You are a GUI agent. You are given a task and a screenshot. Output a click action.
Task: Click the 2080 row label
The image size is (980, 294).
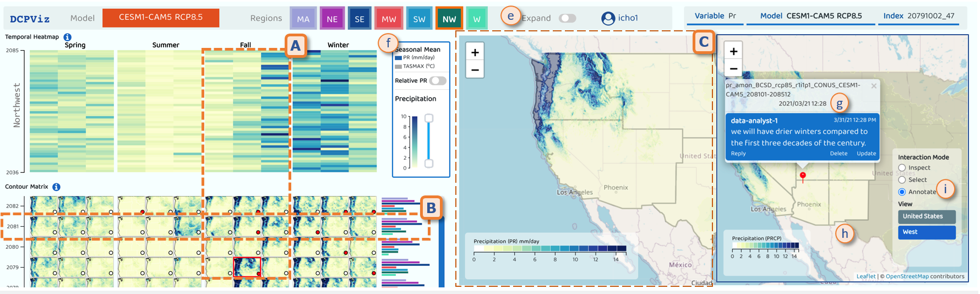13,247
